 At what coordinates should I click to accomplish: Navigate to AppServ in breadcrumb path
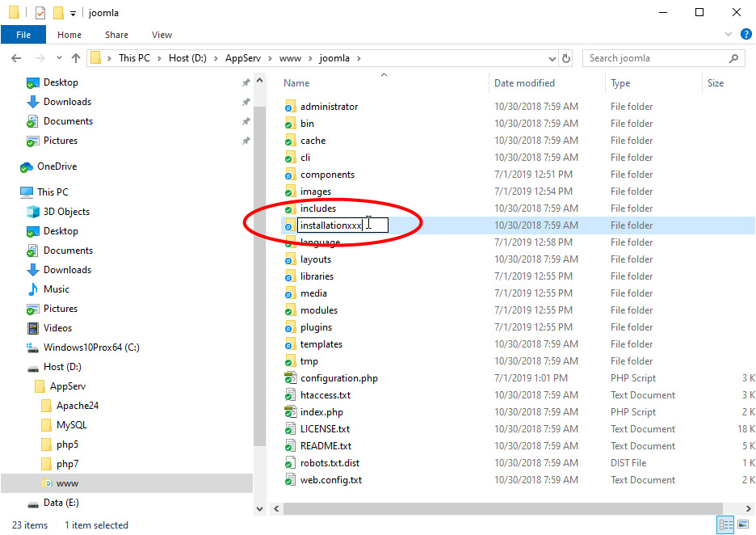(242, 58)
